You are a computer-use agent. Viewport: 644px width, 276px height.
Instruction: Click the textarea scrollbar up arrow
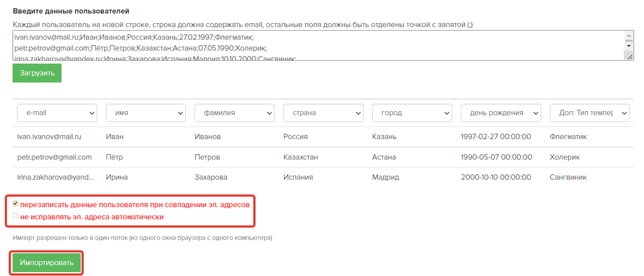click(x=629, y=35)
